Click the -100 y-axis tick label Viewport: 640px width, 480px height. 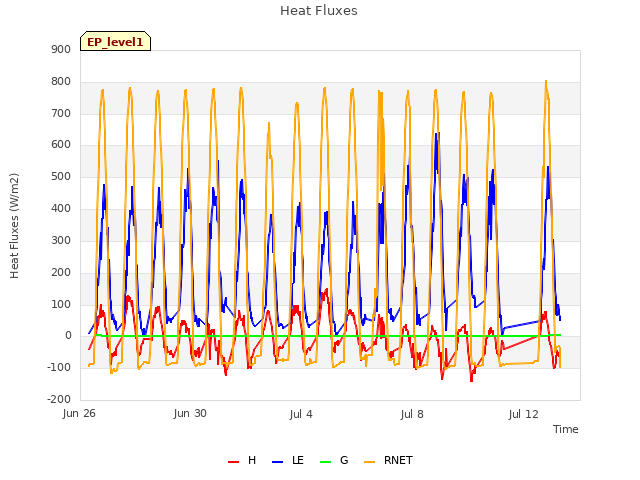pos(59,367)
